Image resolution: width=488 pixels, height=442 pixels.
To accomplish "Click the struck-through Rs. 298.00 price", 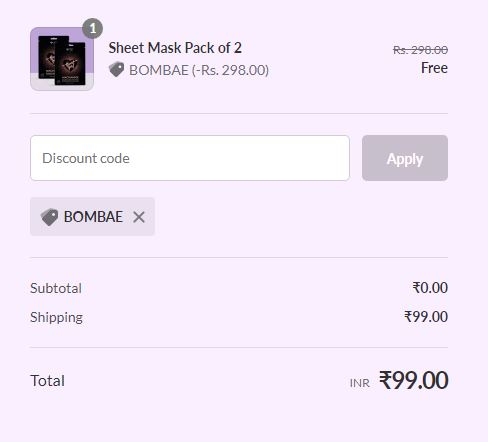I will (420, 50).
